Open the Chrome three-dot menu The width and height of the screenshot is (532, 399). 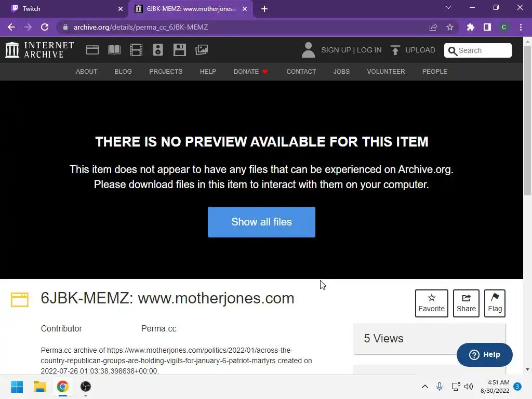pyautogui.click(x=521, y=27)
